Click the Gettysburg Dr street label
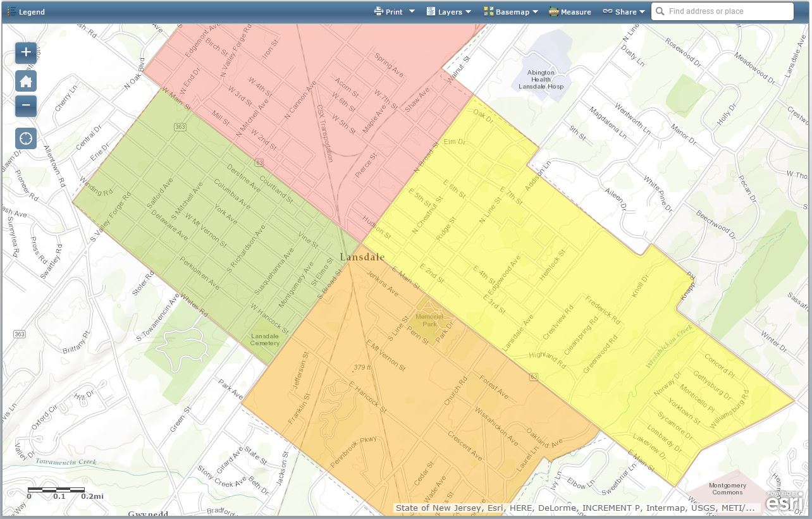 pyautogui.click(x=712, y=386)
